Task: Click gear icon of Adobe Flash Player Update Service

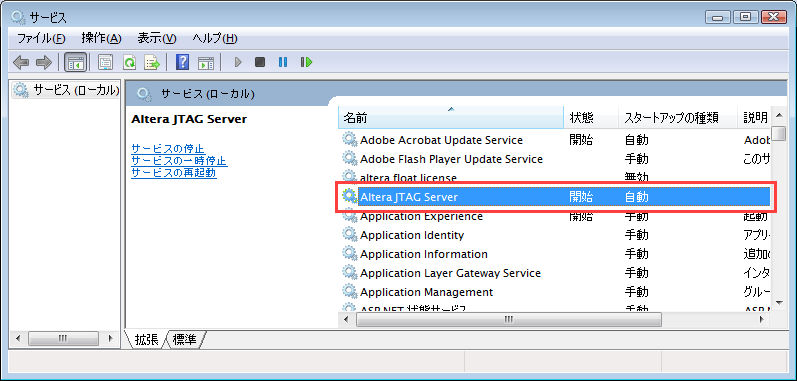Action: [349, 159]
